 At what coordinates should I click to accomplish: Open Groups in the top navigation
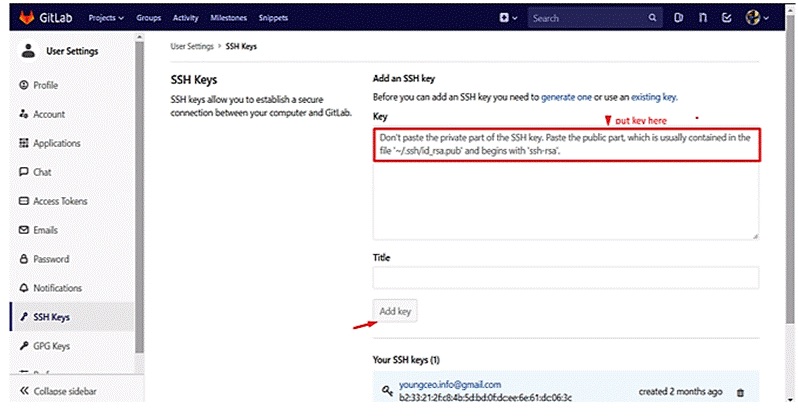pos(149,18)
